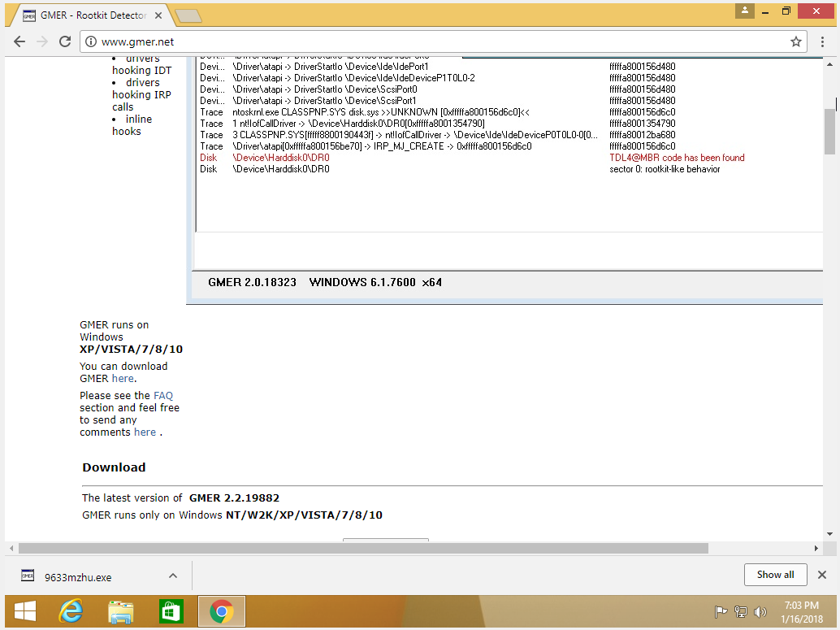
Task: Click Show all in the downloads bar
Action: [x=775, y=574]
